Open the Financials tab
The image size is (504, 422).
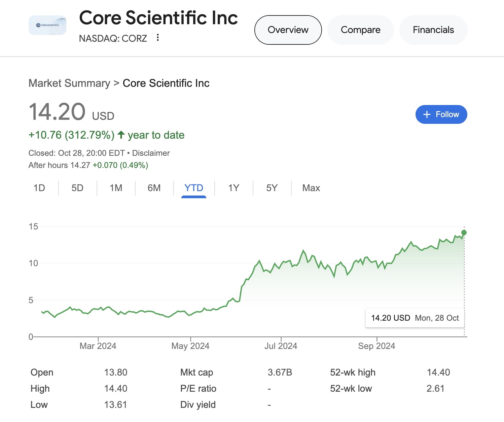pyautogui.click(x=433, y=30)
